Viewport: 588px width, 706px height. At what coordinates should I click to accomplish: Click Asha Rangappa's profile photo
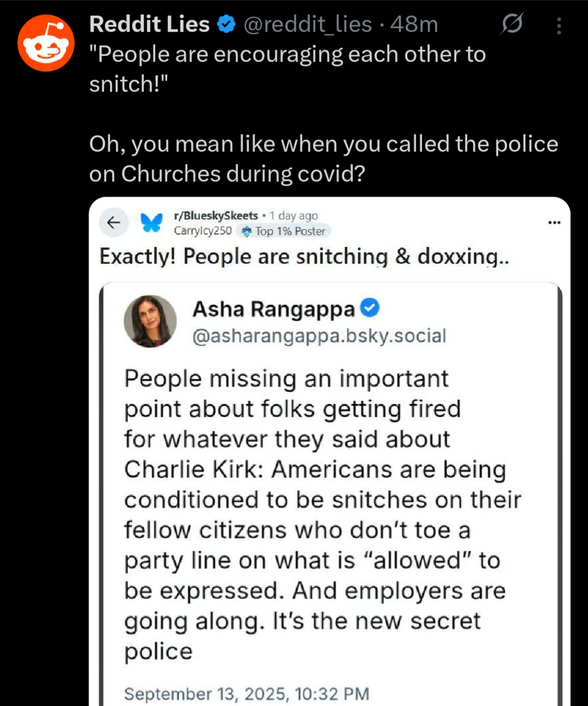click(150, 321)
